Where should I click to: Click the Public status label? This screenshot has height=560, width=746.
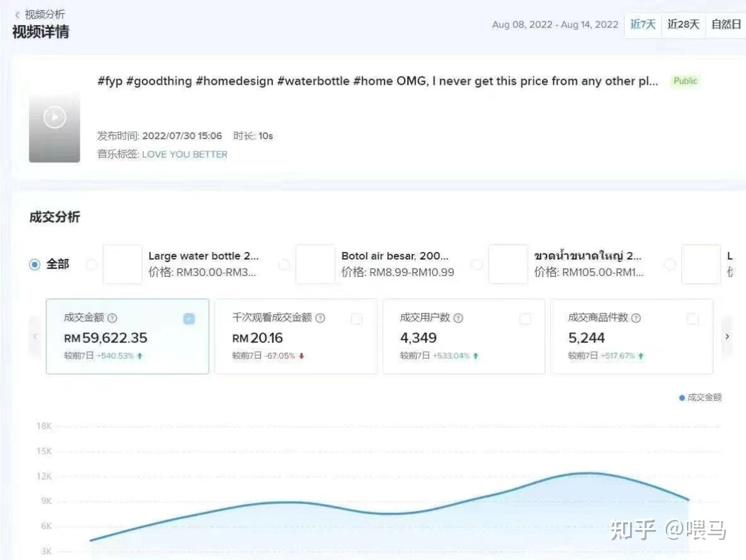[x=685, y=81]
